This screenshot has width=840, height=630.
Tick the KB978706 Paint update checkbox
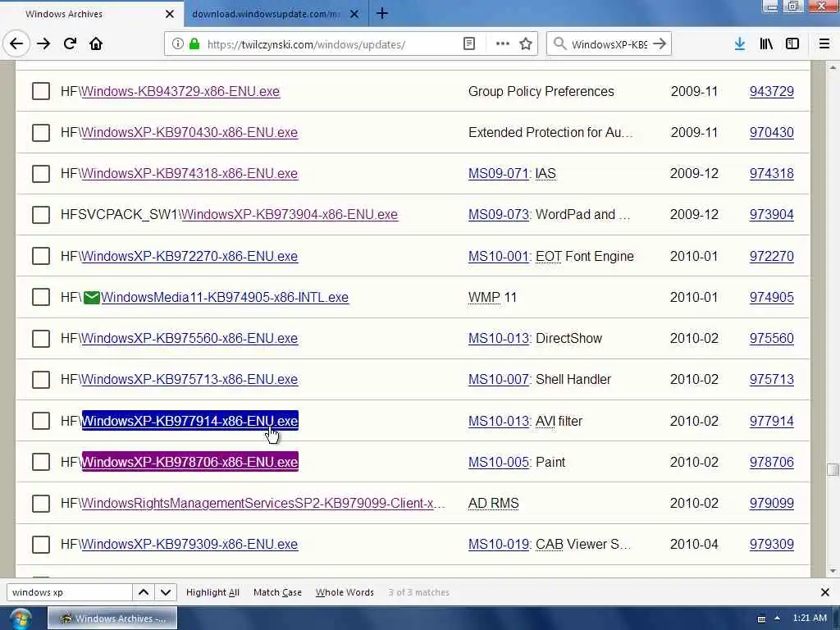(x=41, y=462)
